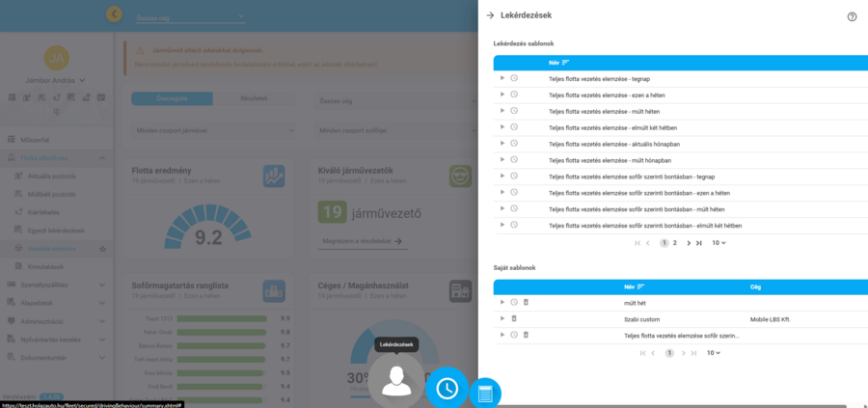Delete the 'múlt hét' own template
Screen dimensions: 868x408
click(526, 302)
